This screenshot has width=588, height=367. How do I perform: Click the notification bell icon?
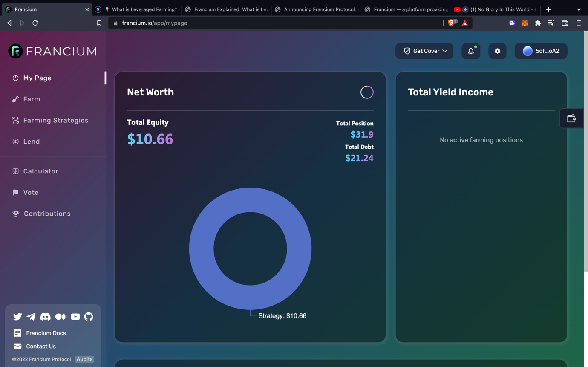[x=471, y=51]
